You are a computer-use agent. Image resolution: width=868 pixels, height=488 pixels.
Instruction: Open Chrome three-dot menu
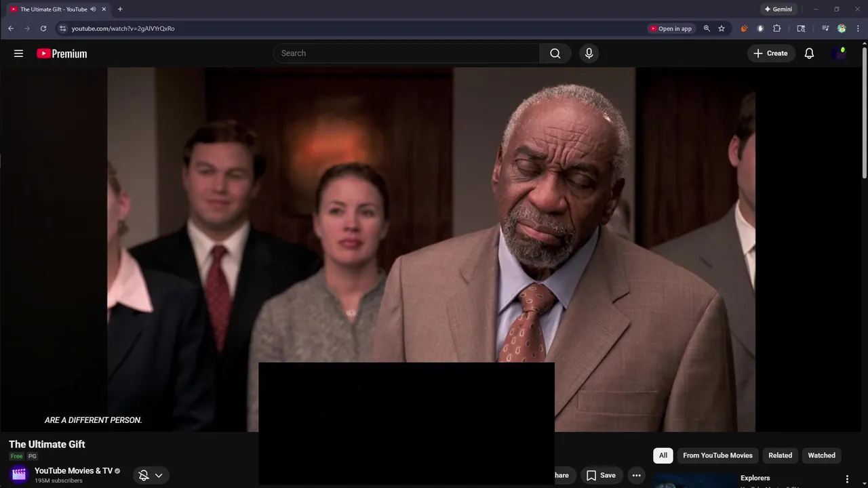coord(859,28)
